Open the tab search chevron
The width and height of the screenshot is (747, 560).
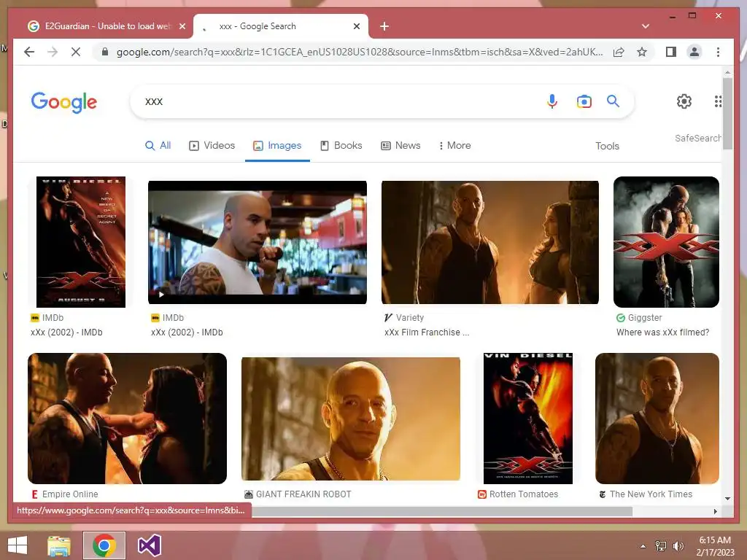point(646,26)
